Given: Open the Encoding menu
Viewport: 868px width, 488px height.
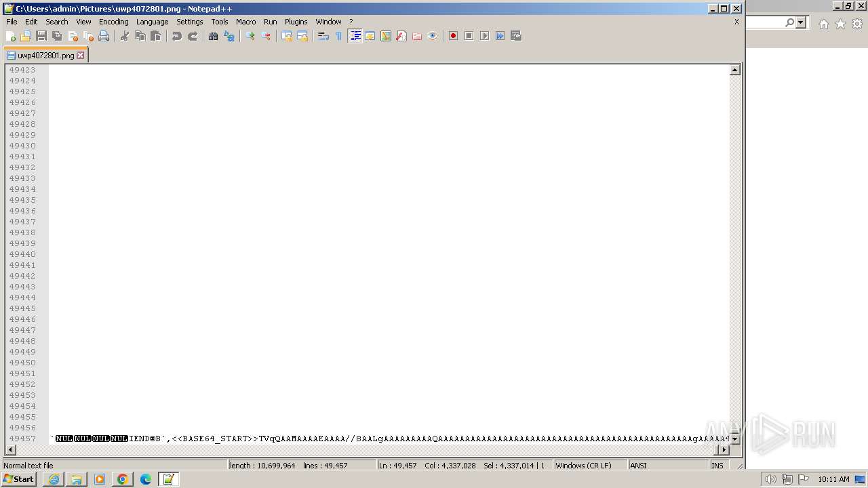Looking at the screenshot, I should (113, 22).
